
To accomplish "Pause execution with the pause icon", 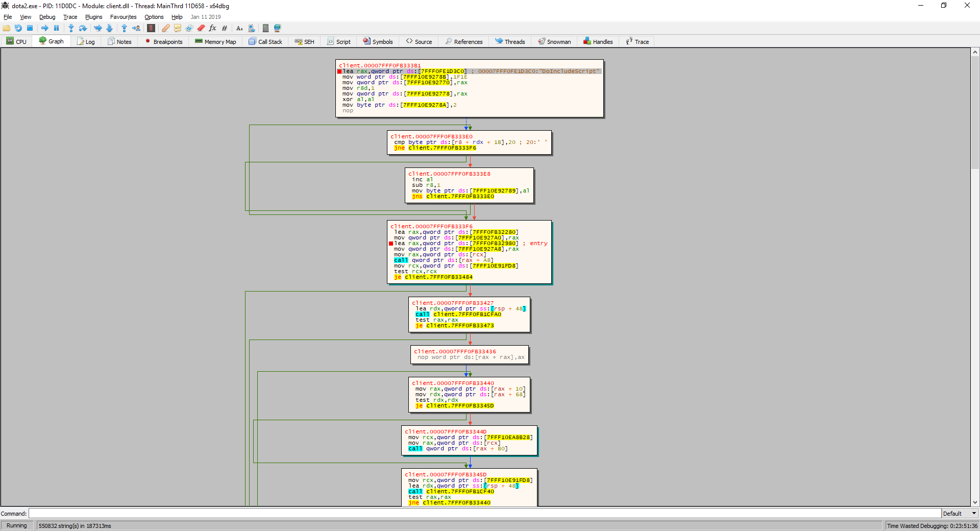I will (57, 28).
